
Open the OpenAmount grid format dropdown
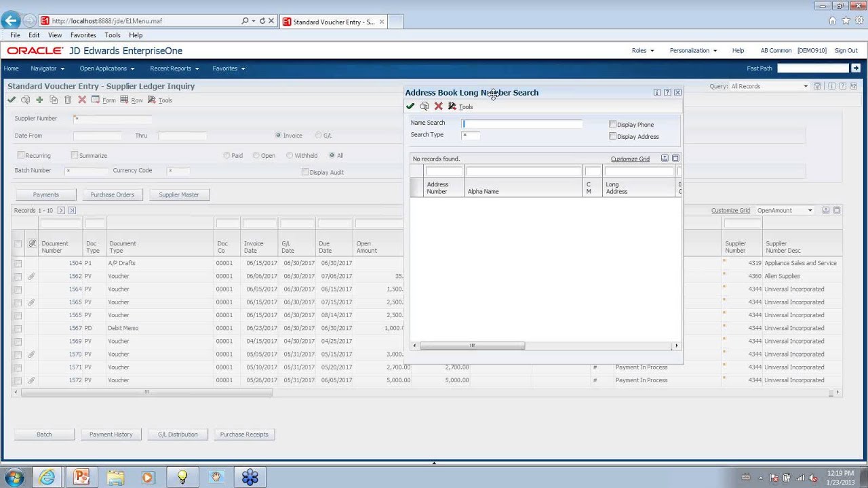(785, 210)
